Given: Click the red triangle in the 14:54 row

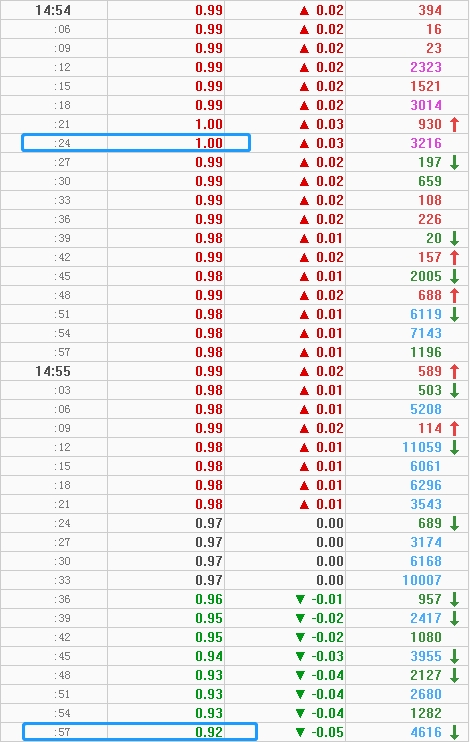Looking at the screenshot, I should 304,10.
